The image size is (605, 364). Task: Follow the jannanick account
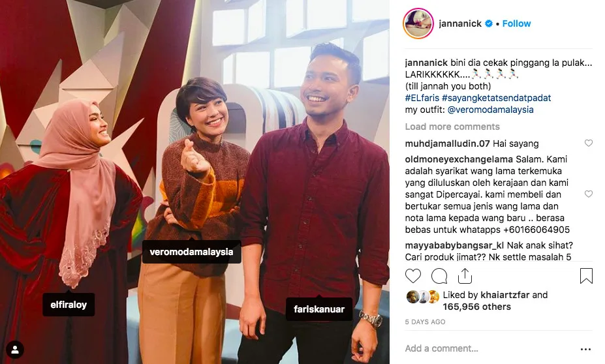[516, 23]
